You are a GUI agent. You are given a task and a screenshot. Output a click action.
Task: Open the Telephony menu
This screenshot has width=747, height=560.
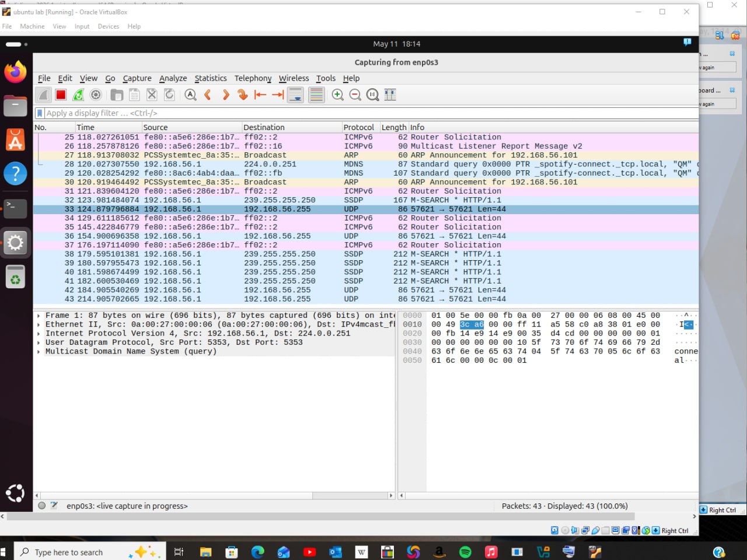(x=253, y=78)
